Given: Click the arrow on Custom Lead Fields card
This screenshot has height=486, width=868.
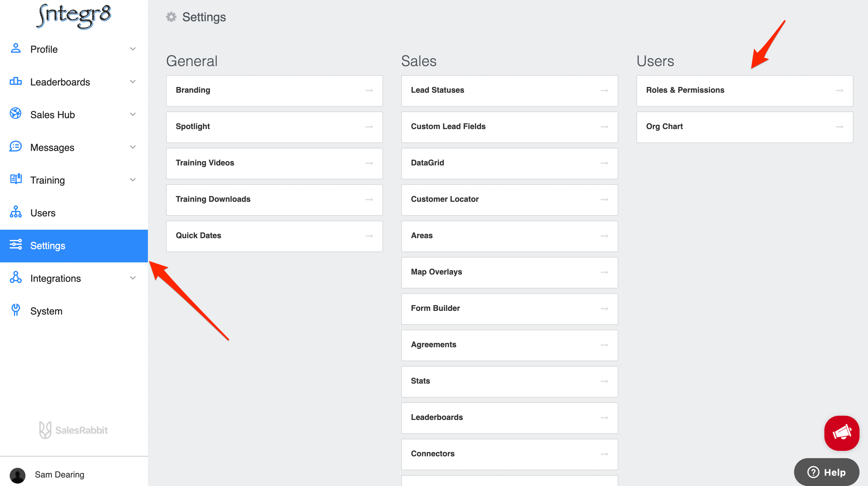Looking at the screenshot, I should point(604,127).
